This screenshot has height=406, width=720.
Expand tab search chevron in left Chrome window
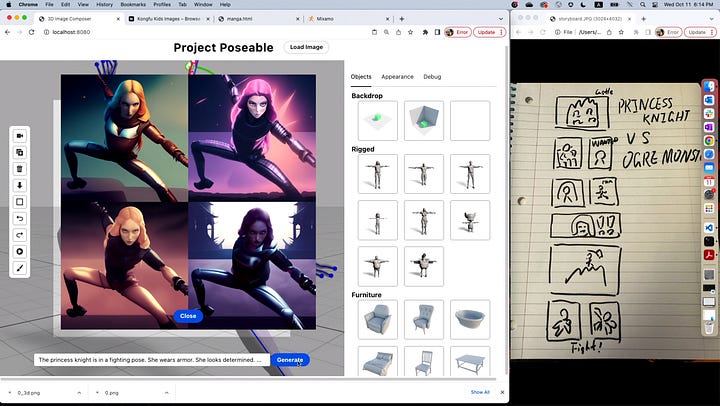click(x=501, y=19)
